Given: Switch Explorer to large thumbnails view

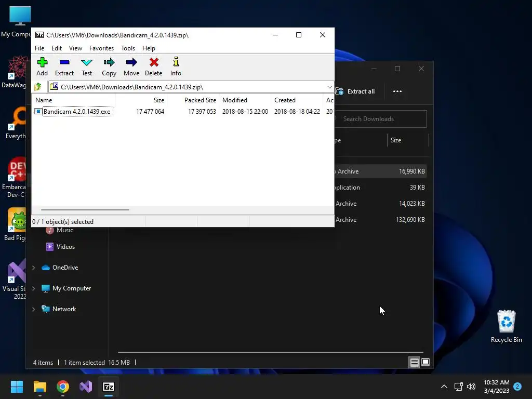Looking at the screenshot, I should (425, 362).
